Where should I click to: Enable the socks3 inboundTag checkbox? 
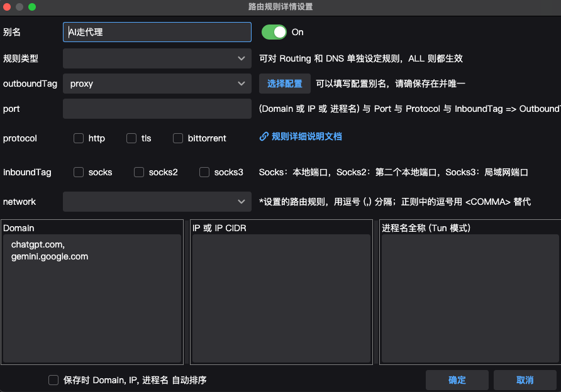(204, 171)
